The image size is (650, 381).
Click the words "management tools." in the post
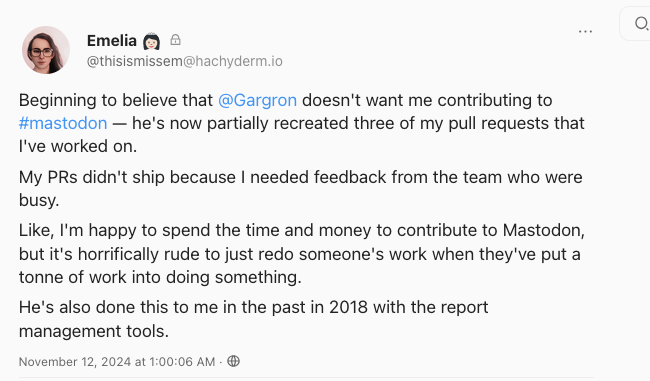pos(94,331)
